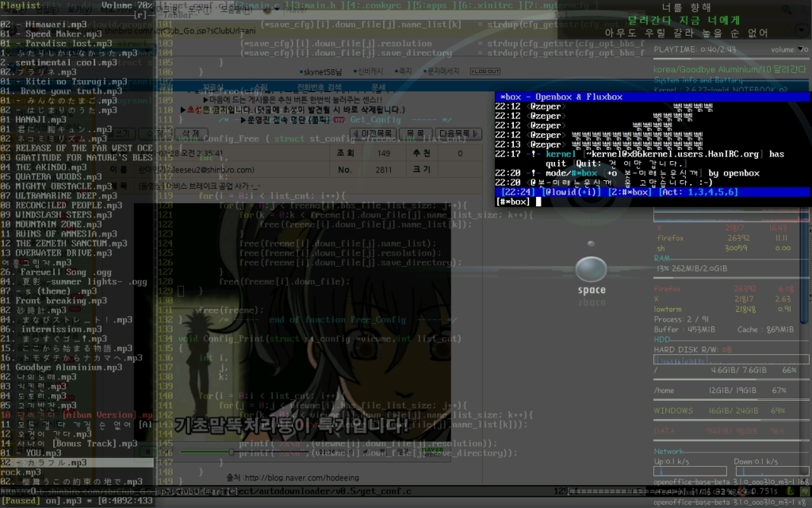Select '01 HANAJI.mp3' in the playlist
812x508 pixels.
point(33,120)
